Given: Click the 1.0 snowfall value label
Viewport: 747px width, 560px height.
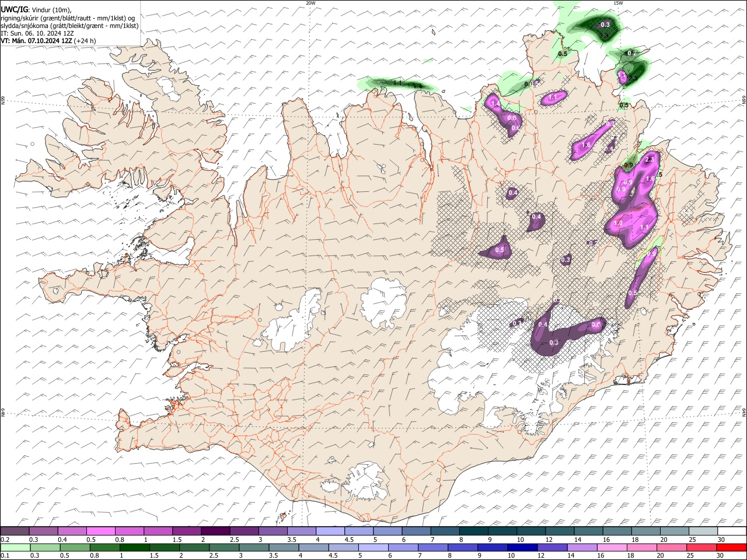Looking at the screenshot, I should 619,223.
